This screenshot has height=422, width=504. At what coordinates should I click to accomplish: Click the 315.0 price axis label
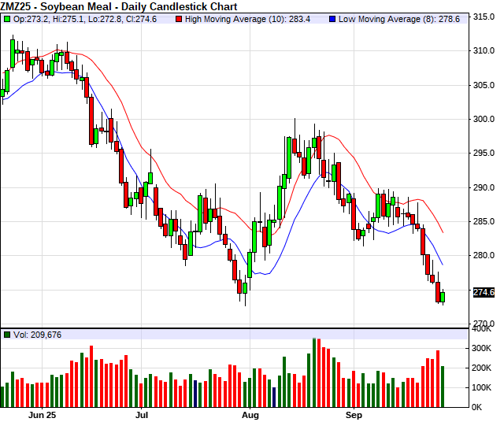(483, 17)
